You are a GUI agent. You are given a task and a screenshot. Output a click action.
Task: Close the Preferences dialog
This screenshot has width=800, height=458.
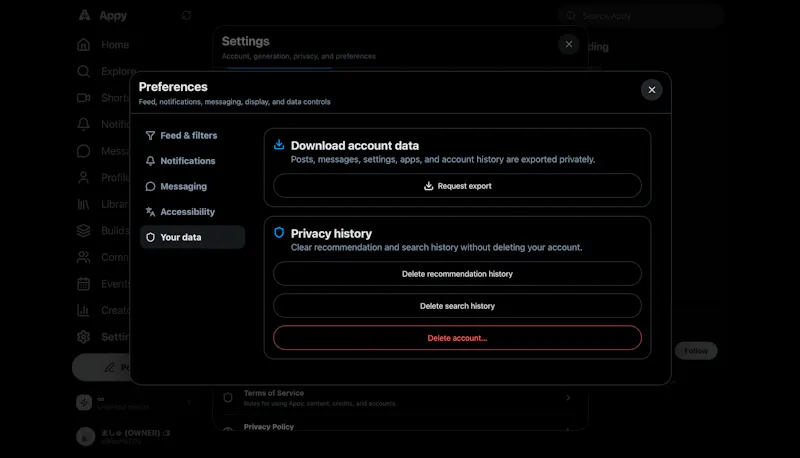652,90
